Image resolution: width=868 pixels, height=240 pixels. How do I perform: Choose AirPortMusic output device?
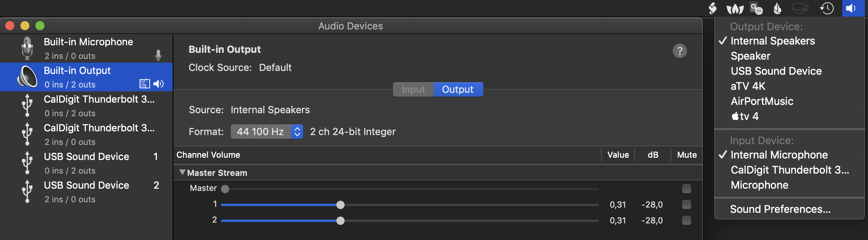click(x=762, y=101)
